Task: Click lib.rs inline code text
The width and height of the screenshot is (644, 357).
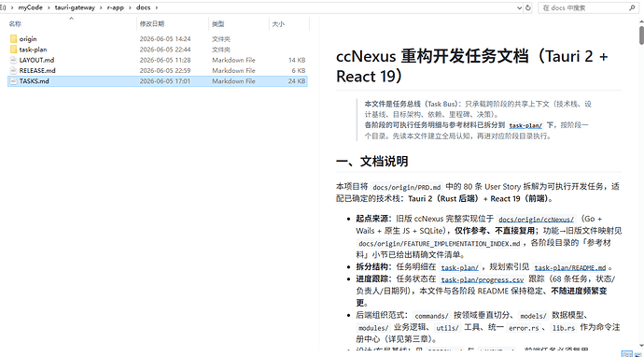Action: [563, 328]
